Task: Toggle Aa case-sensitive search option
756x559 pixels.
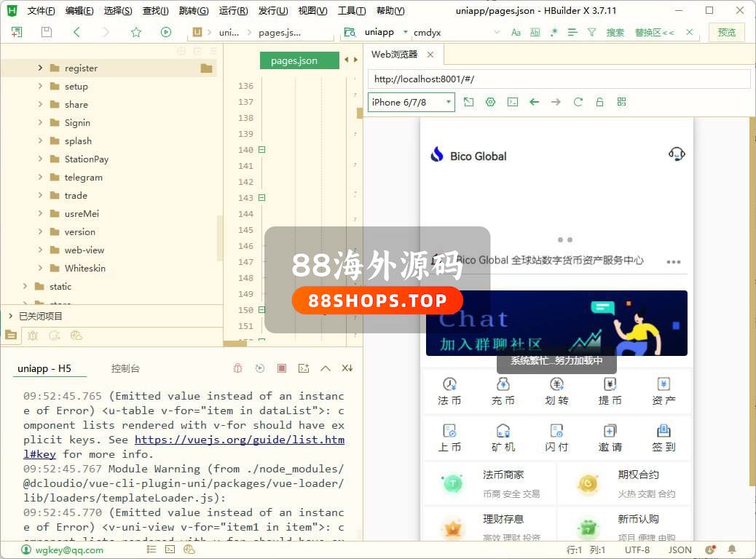Action: click(516, 32)
